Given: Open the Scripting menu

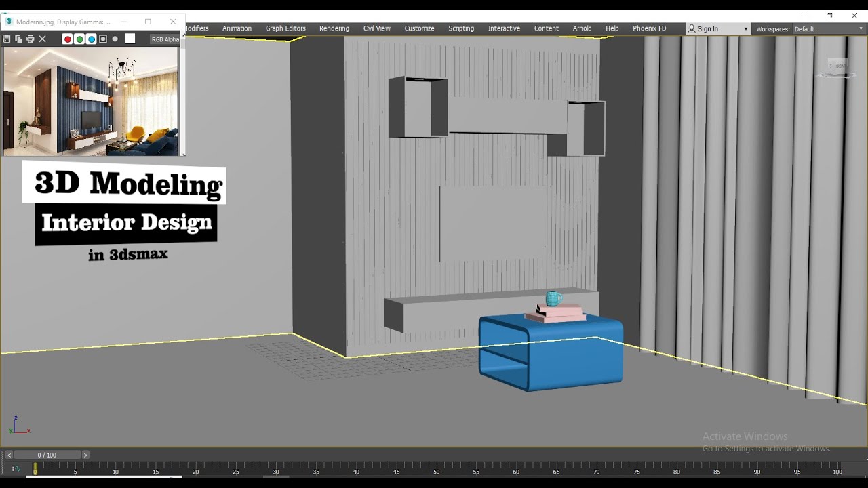Looking at the screenshot, I should 461,28.
